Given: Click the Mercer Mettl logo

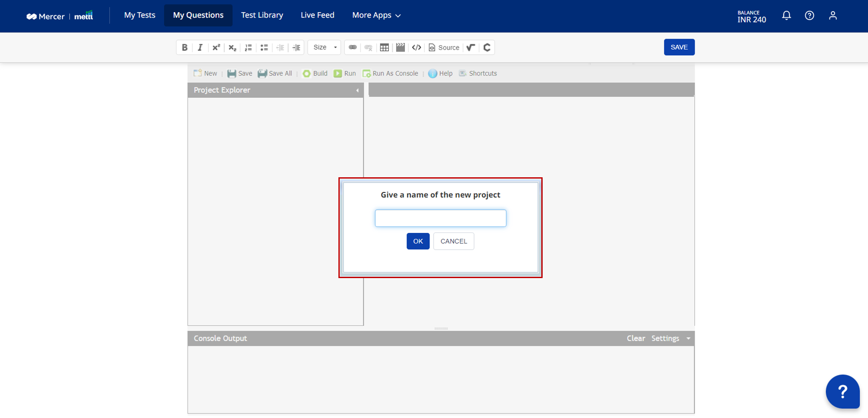Looking at the screenshot, I should pyautogui.click(x=60, y=16).
